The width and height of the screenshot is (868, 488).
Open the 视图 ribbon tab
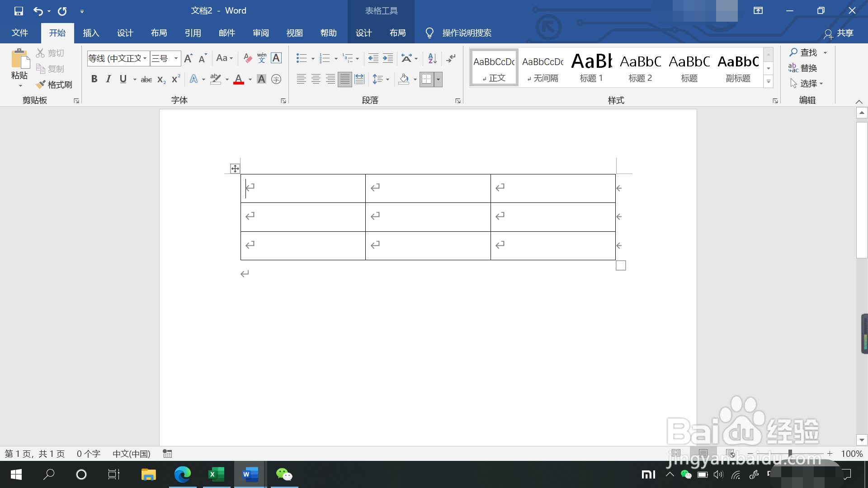tap(294, 33)
